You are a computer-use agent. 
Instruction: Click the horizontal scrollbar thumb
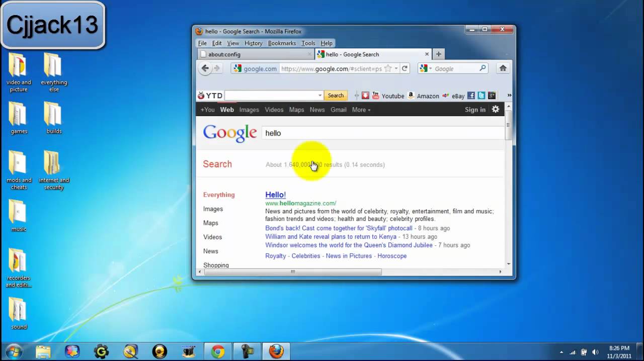tap(292, 272)
